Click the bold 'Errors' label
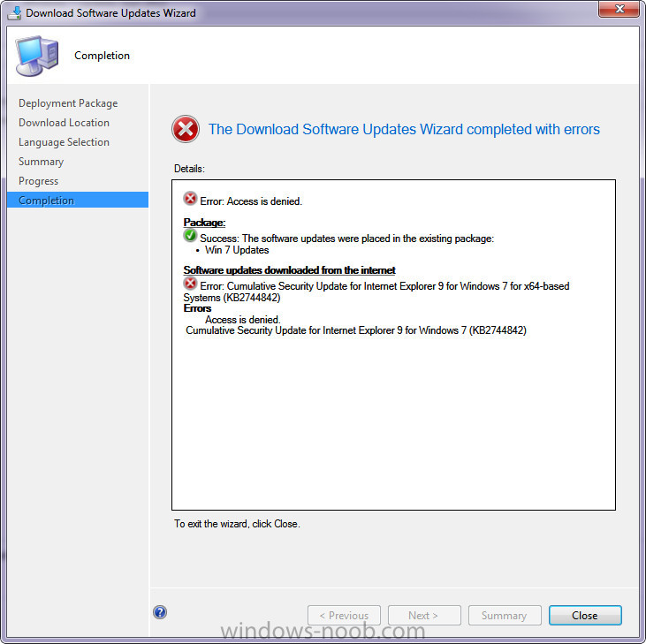 click(197, 308)
